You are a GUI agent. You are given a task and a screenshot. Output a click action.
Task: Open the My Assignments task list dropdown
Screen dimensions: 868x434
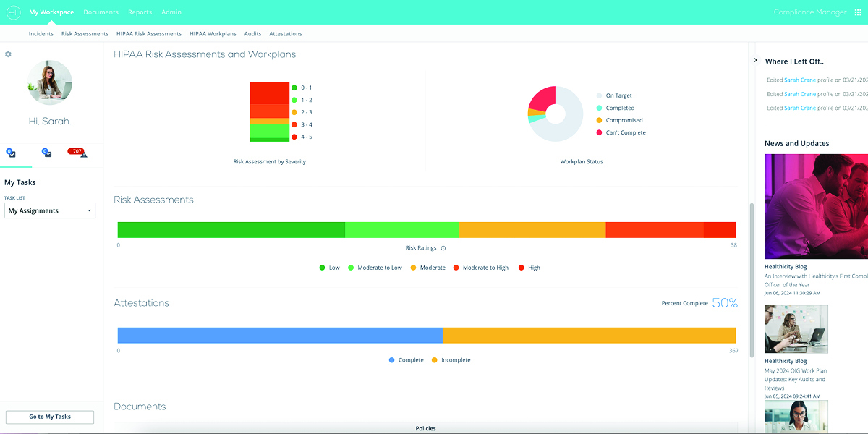50,210
